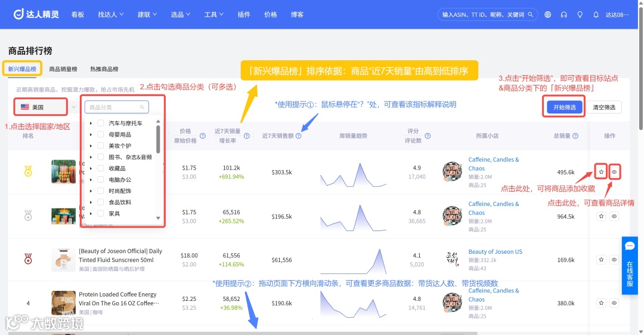Favorite the Beauty of Joseon sunscreen star

pyautogui.click(x=601, y=260)
